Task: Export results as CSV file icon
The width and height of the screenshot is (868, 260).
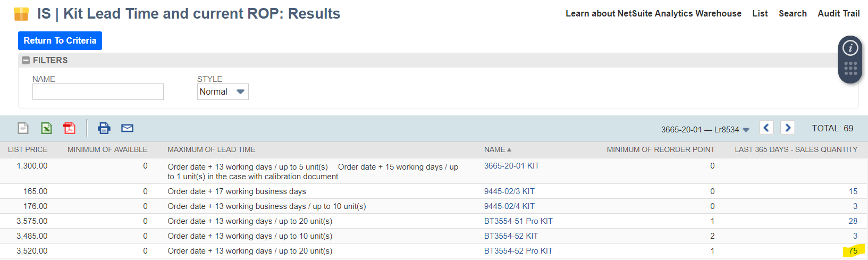Action: [x=23, y=128]
